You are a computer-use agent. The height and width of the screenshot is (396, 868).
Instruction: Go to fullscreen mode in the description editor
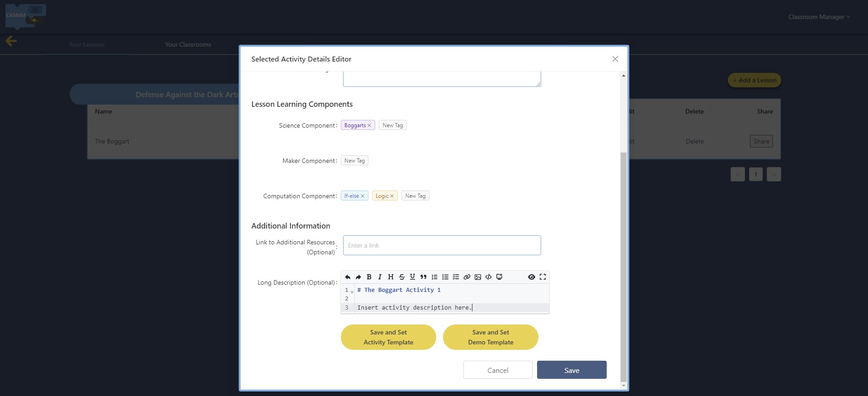(542, 277)
